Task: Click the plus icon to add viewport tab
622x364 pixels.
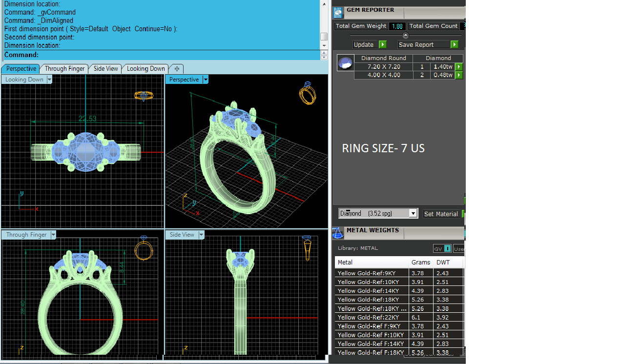Action: tap(177, 69)
